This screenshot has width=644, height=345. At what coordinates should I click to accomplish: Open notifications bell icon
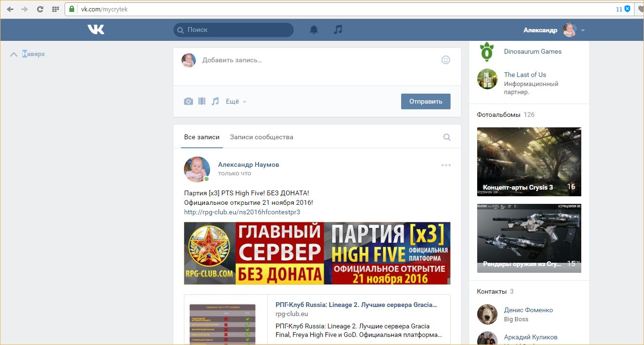click(314, 29)
